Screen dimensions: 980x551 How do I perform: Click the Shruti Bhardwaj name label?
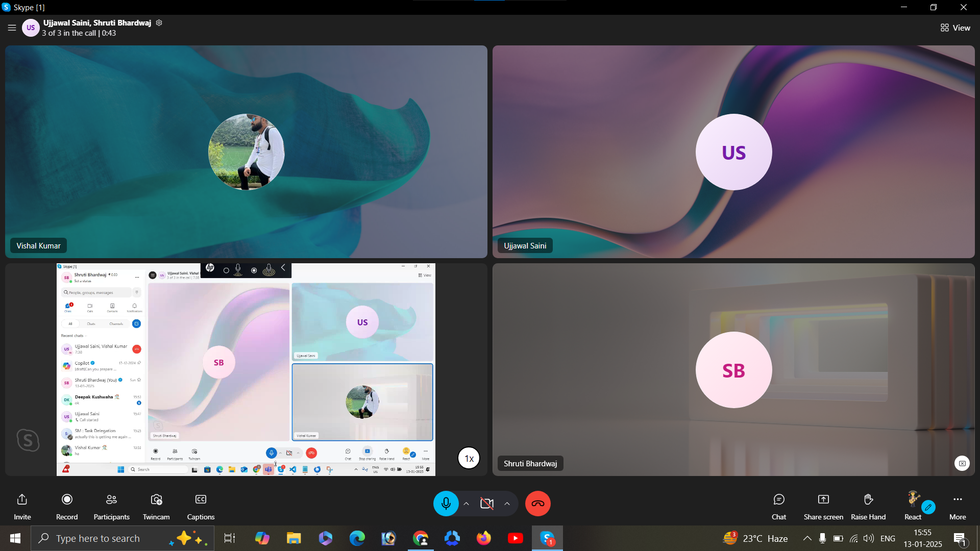530,464
